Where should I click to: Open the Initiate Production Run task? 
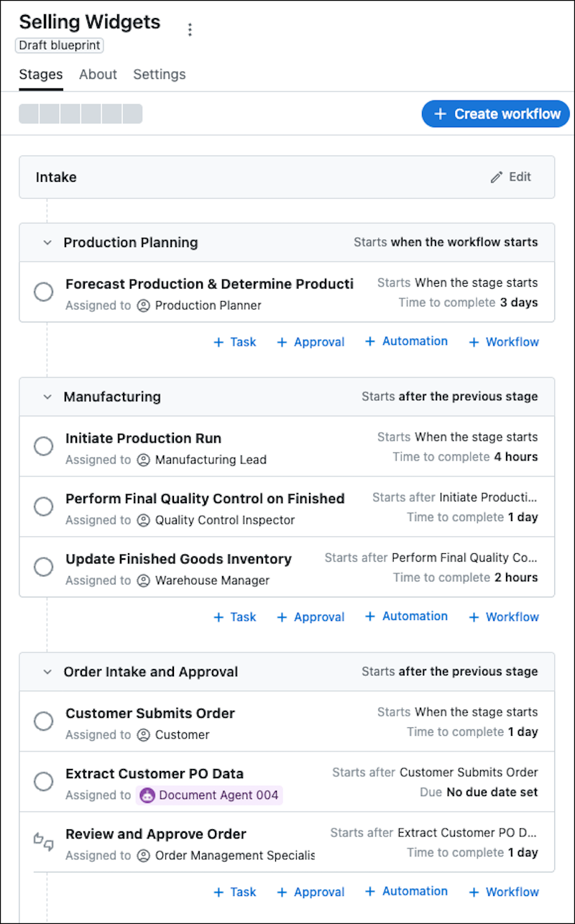coord(143,438)
